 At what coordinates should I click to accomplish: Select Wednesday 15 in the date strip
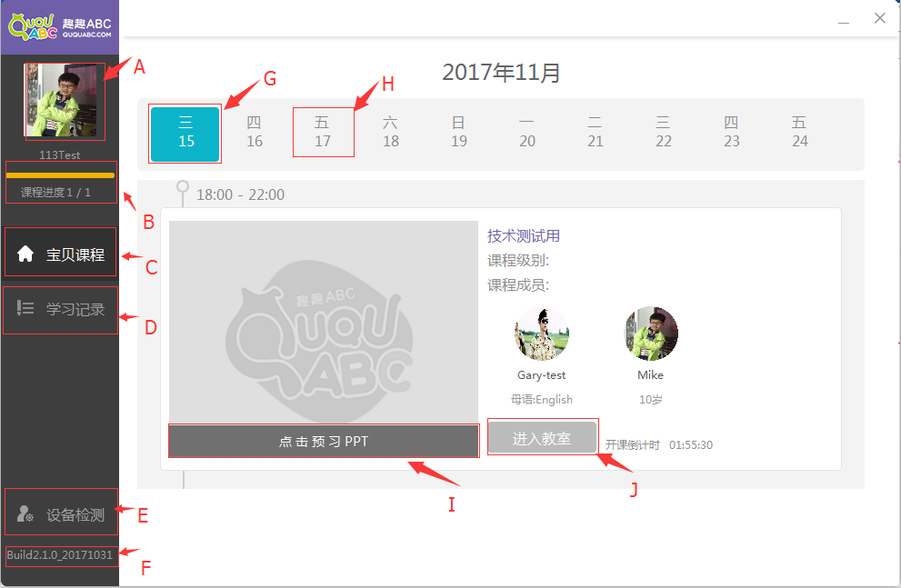(185, 134)
